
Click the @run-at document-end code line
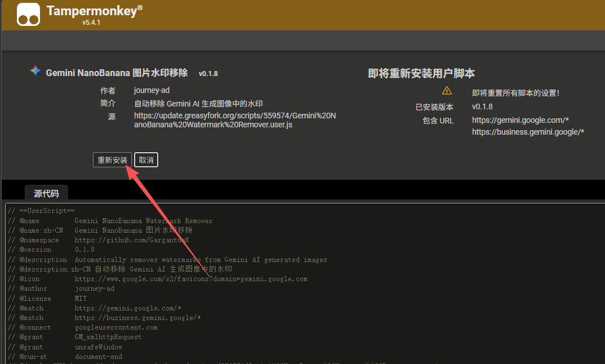click(x=98, y=357)
